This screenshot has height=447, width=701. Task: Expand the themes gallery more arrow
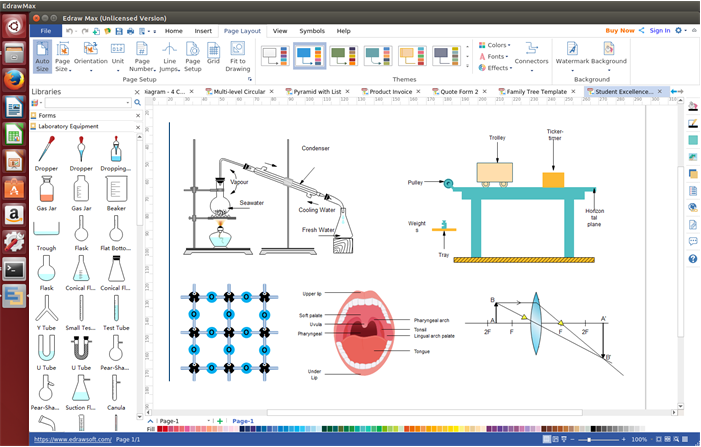tap(468, 66)
